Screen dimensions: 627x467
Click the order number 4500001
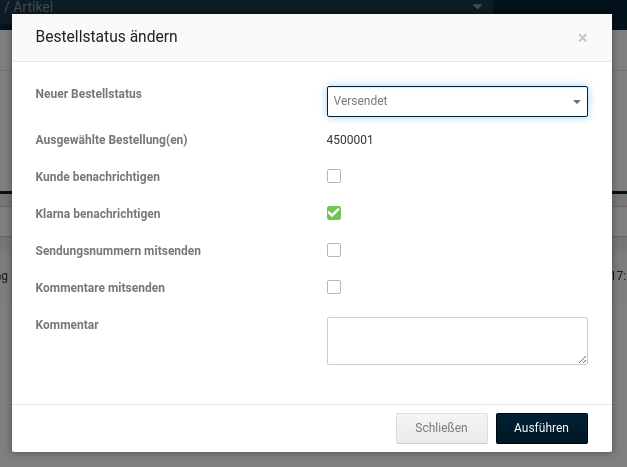[350, 140]
